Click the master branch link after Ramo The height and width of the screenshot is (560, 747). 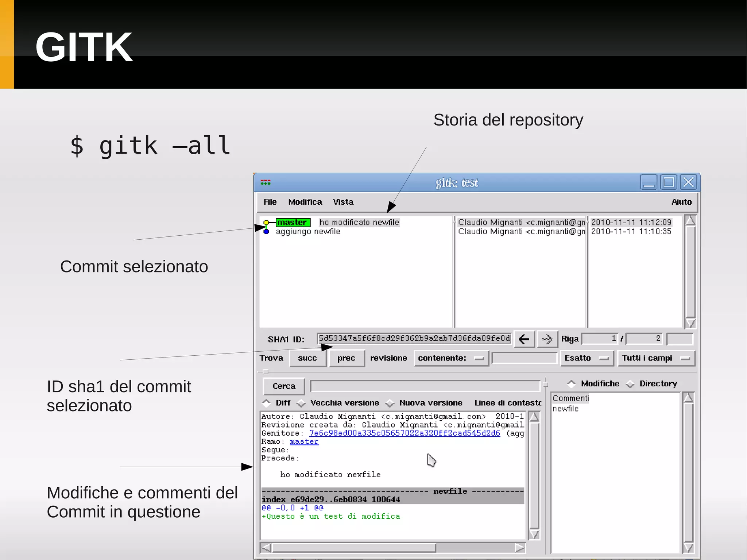coord(304,441)
